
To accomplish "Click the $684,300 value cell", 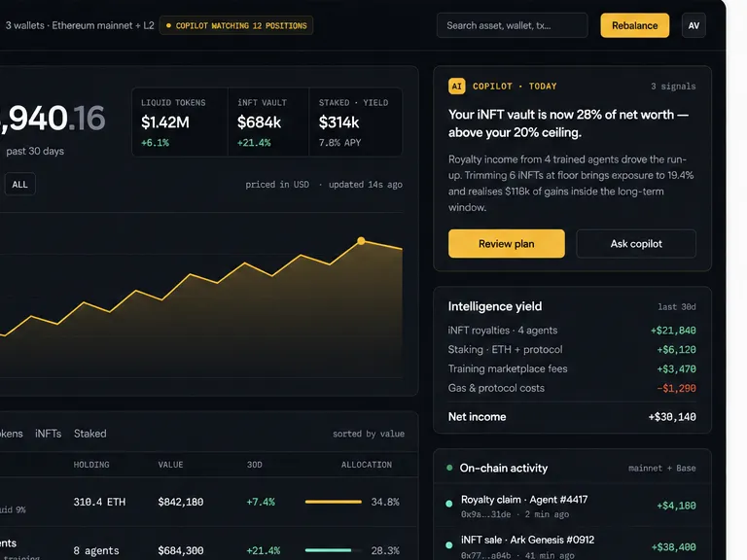I will pos(181,551).
